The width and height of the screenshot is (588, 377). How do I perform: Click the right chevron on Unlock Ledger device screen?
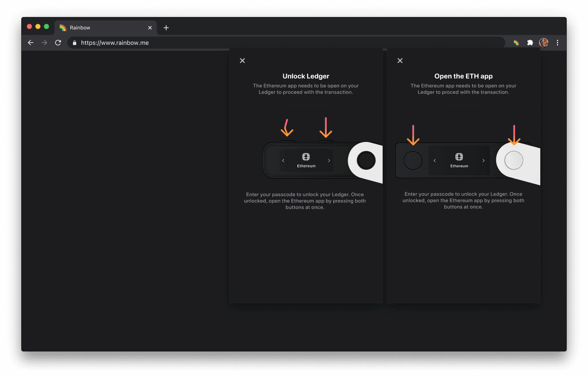click(x=329, y=160)
